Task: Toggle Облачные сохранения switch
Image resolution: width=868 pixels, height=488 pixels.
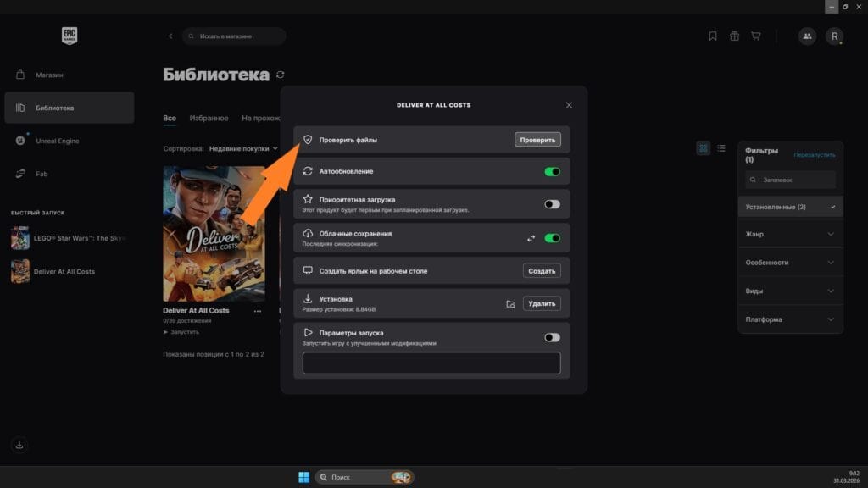Action: pyautogui.click(x=552, y=238)
